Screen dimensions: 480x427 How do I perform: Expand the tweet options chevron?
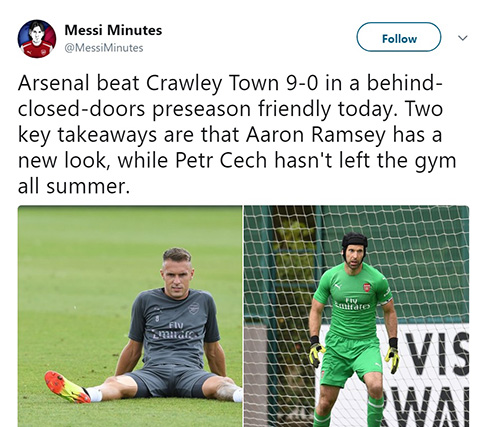tap(463, 38)
